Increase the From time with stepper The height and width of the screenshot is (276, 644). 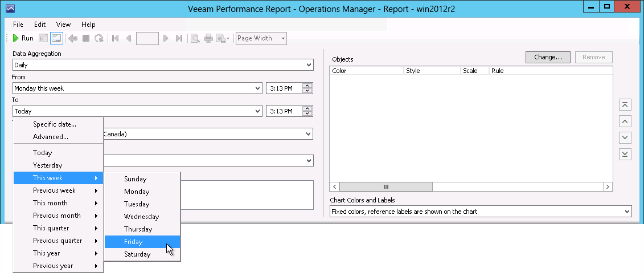click(307, 86)
